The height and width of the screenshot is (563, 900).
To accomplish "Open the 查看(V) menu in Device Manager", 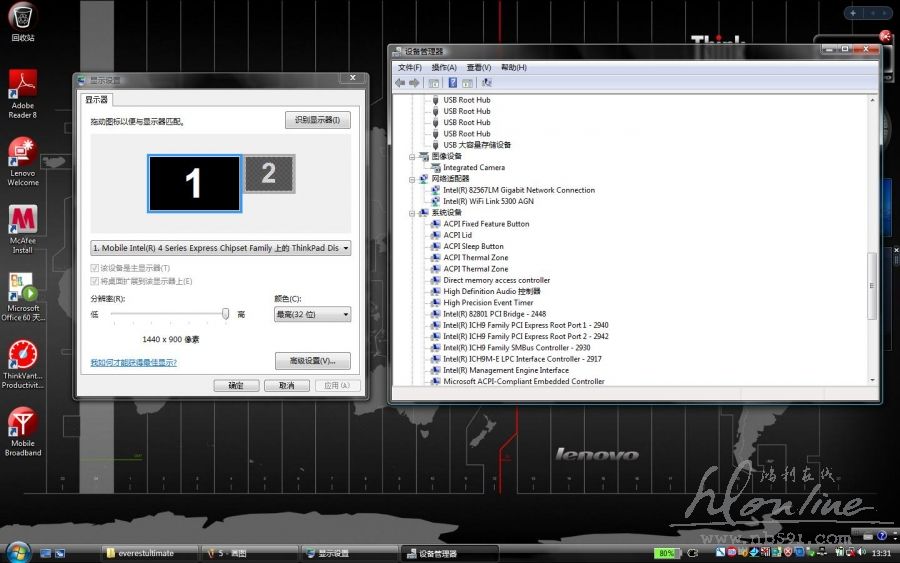I will click(479, 67).
